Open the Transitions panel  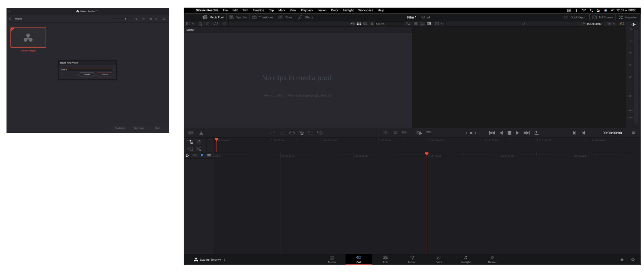[263, 17]
